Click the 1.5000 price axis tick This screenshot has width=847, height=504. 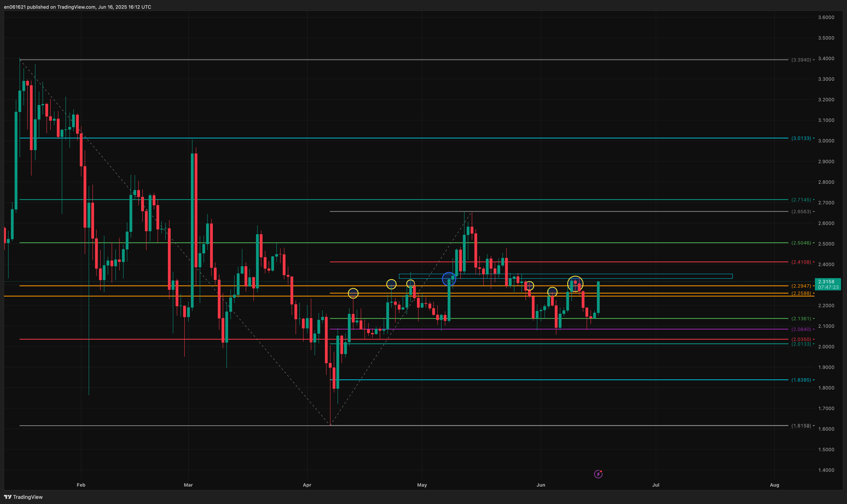(x=826, y=450)
